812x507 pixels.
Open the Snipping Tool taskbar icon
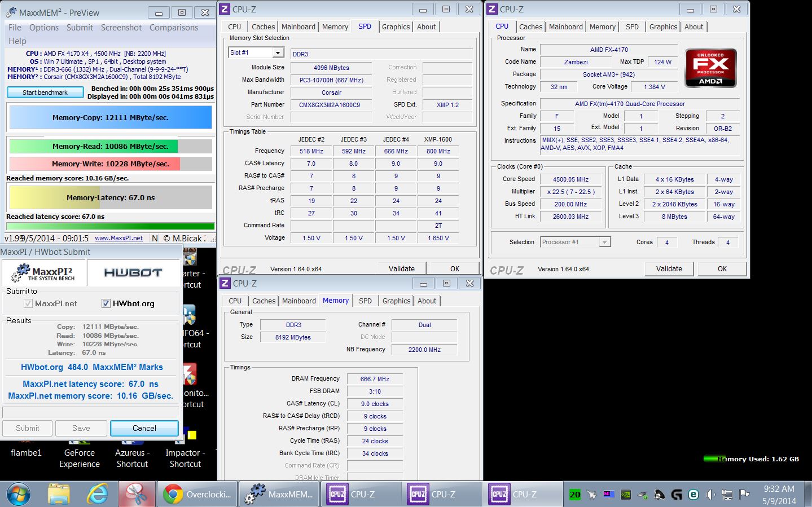[x=135, y=494]
